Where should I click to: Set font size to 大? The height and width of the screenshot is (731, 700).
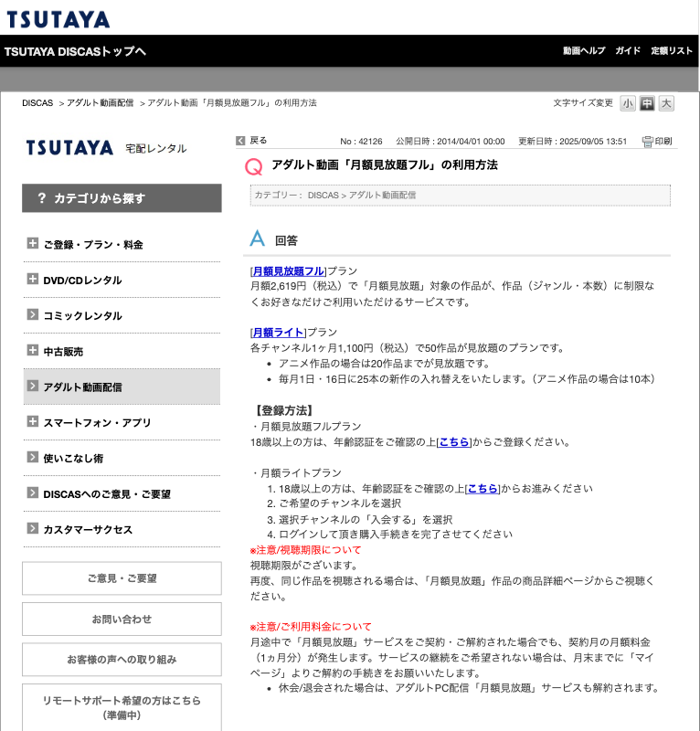coord(666,103)
